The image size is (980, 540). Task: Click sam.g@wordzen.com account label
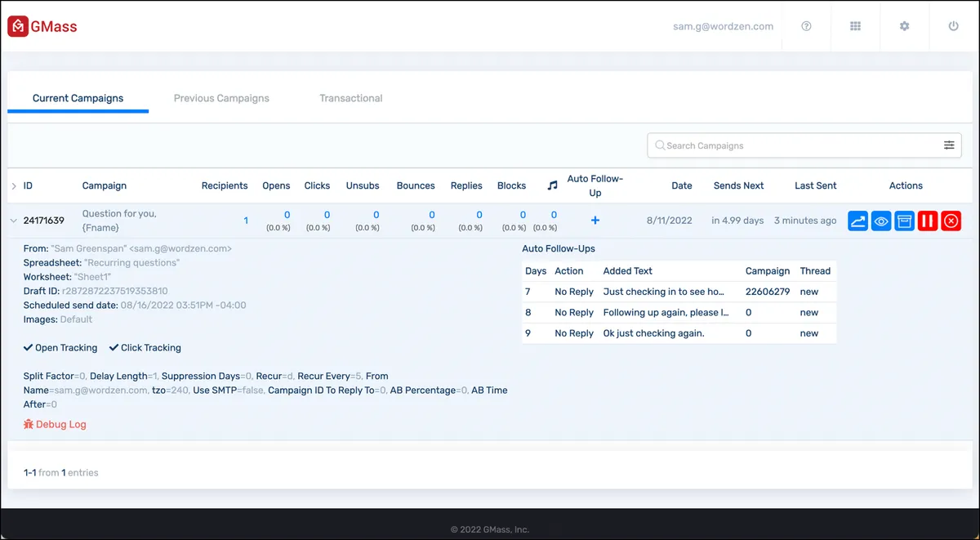tap(723, 26)
